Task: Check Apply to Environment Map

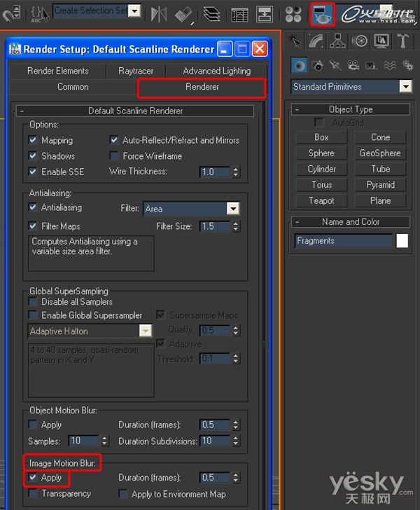Action: [123, 494]
